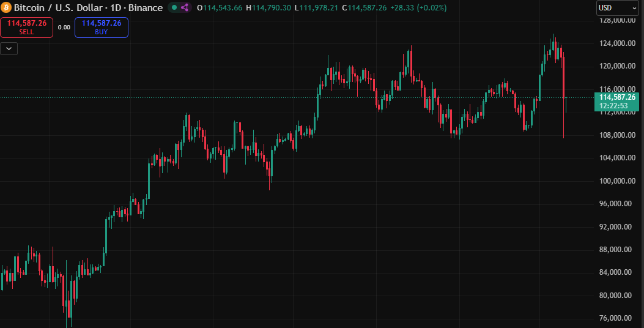Click the green market status dot

pyautogui.click(x=174, y=8)
